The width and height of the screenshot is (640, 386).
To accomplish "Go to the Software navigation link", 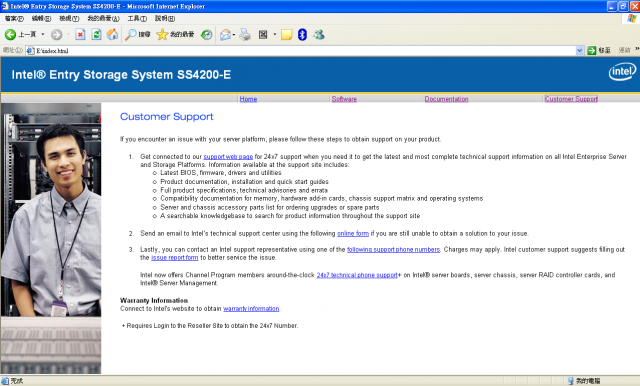I will coord(344,99).
